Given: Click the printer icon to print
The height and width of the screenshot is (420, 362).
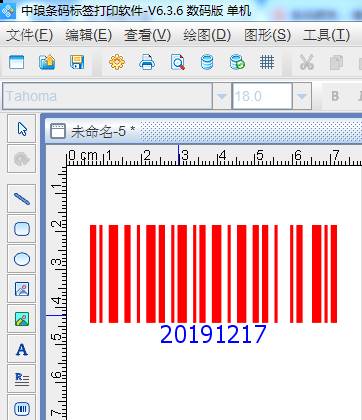Looking at the screenshot, I should pyautogui.click(x=147, y=62).
